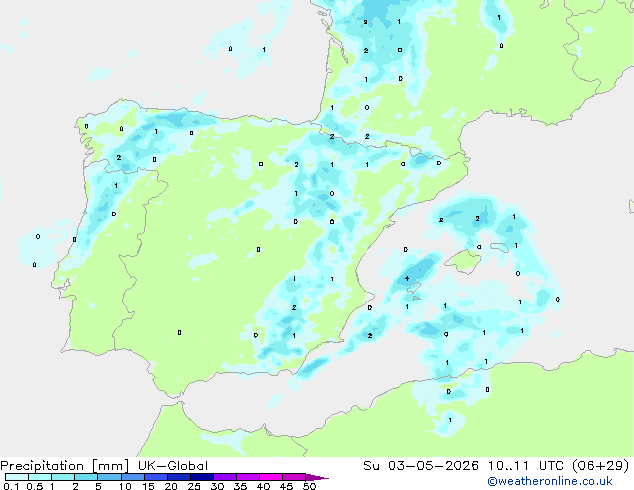This screenshot has height=490, width=634.
Task: Click the 'UK-Global' model label
Action: (173, 466)
